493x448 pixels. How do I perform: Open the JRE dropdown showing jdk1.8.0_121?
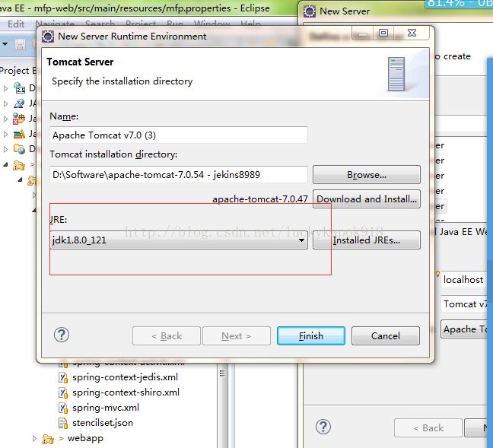click(x=179, y=240)
